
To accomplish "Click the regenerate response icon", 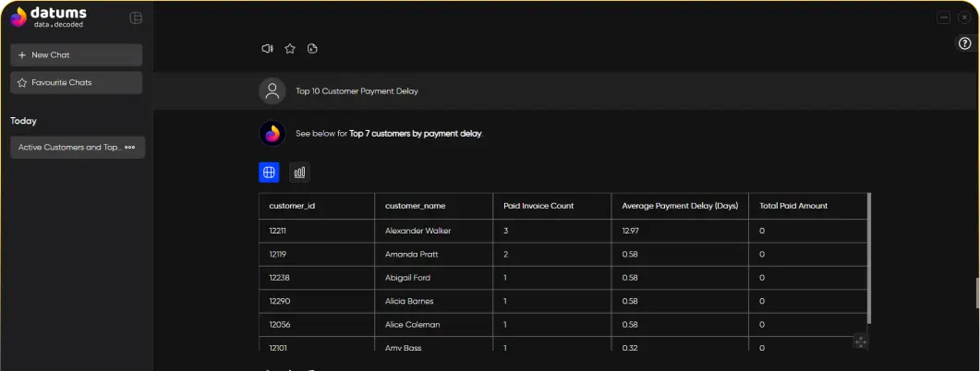I will click(312, 49).
